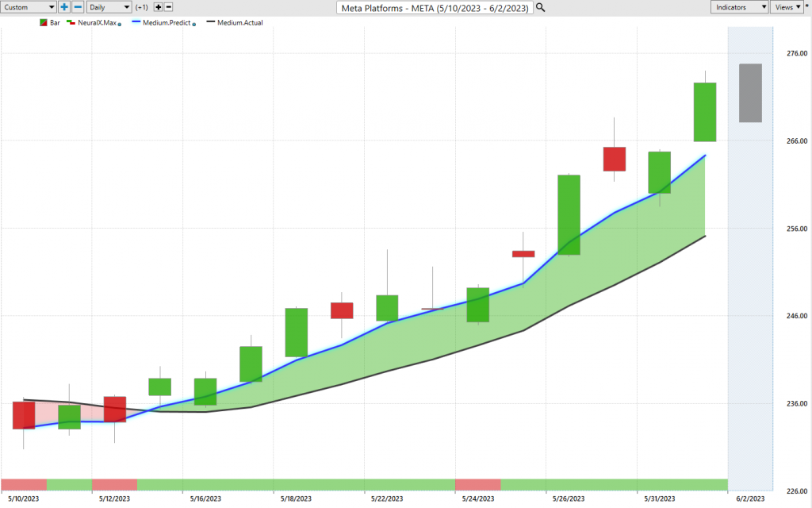Click the 236.00 price axis label
The height and width of the screenshot is (508, 812).
pos(797,403)
